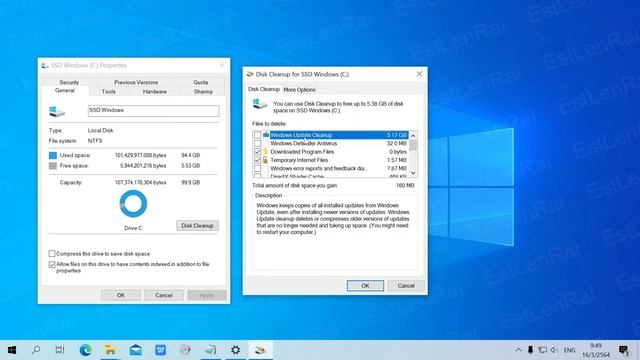This screenshot has width=640, height=360.
Task: Open taskbar Search
Action: (x=36, y=350)
